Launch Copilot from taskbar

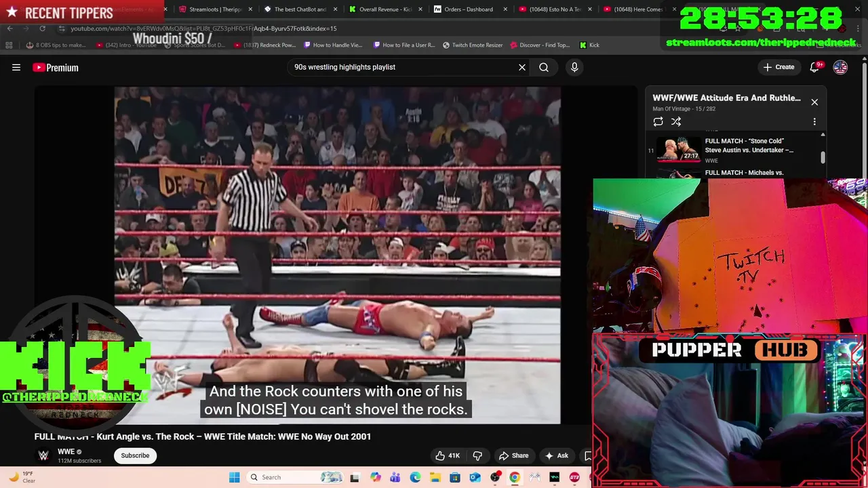pyautogui.click(x=376, y=477)
